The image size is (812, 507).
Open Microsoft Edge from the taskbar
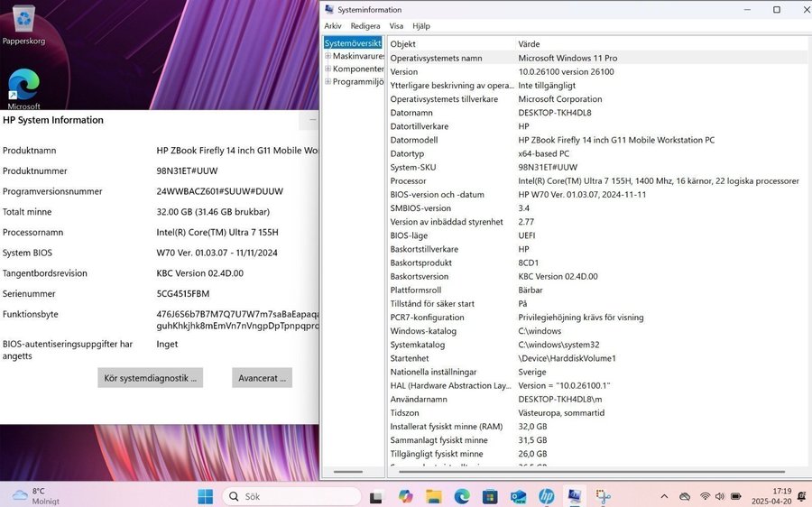tap(462, 496)
